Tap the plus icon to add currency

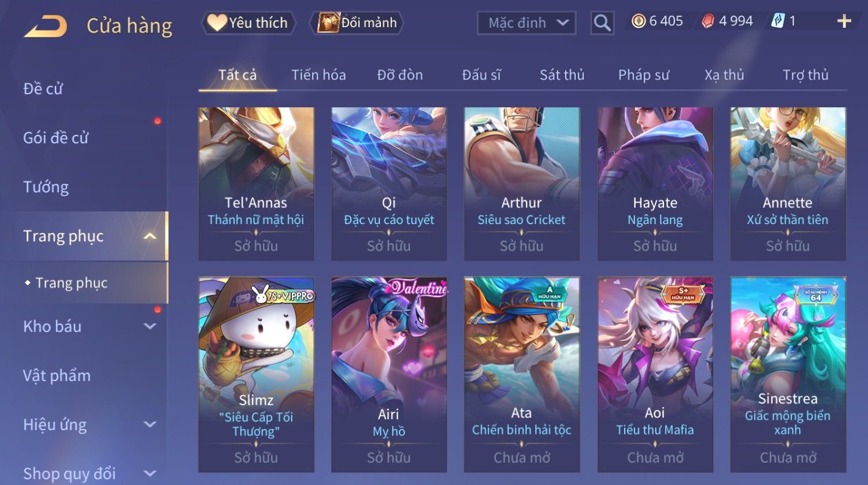point(844,21)
